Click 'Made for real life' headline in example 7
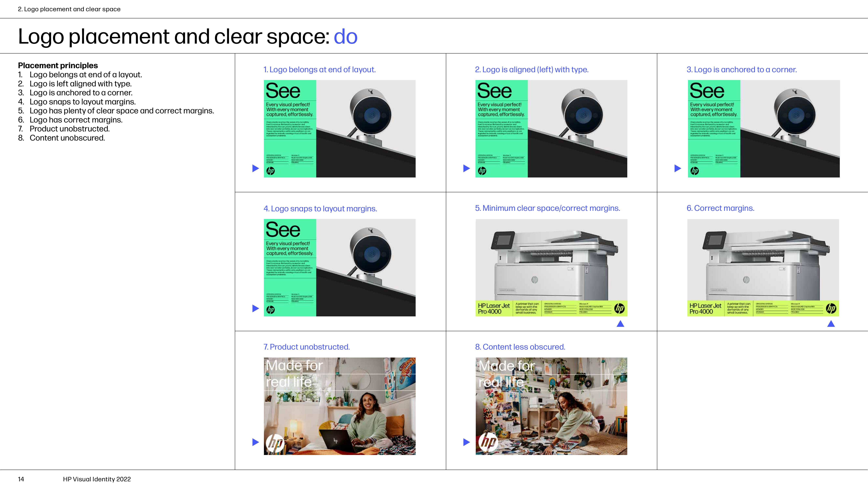Screen dimensions: 868x488 click(x=294, y=374)
